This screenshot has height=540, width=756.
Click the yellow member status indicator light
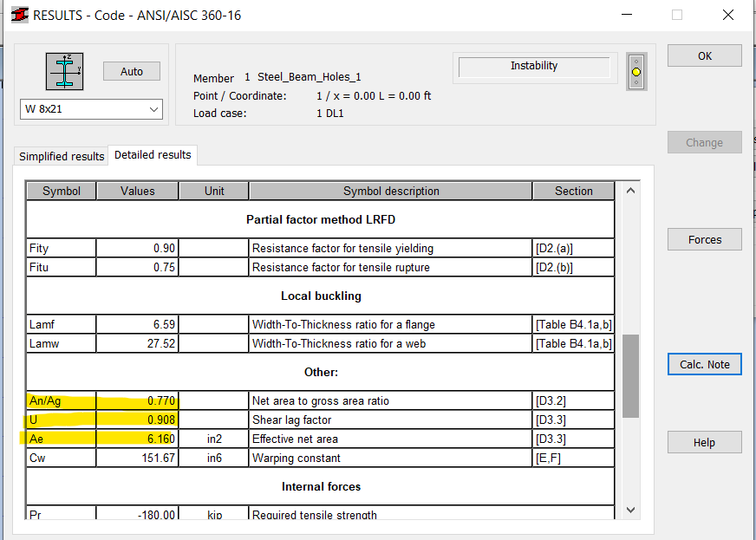(636, 72)
